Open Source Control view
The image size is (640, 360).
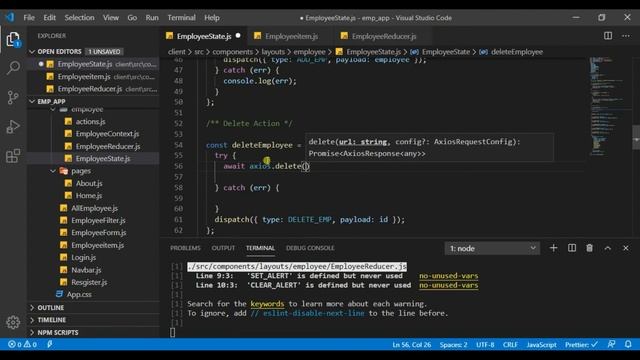(13, 97)
